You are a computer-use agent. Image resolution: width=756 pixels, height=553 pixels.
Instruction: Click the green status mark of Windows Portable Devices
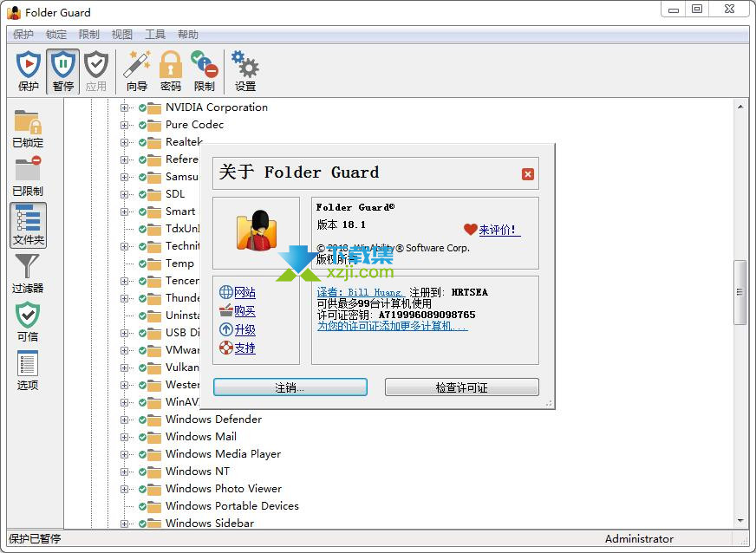click(x=142, y=507)
